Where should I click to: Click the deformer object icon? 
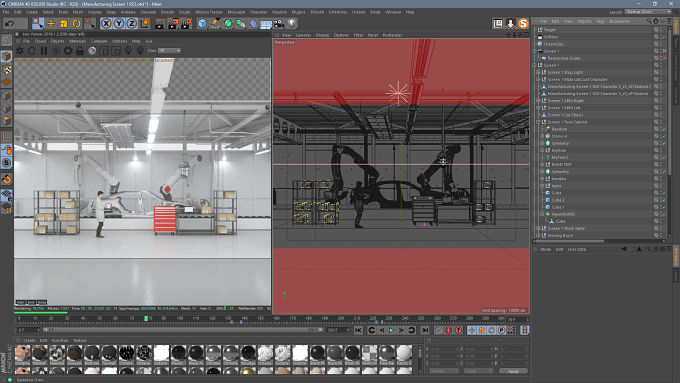point(253,23)
